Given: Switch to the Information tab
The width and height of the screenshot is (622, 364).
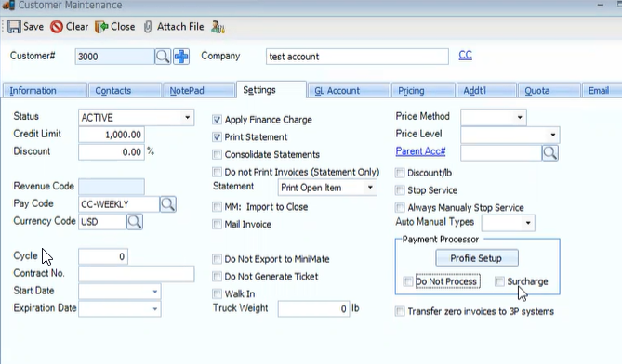Looking at the screenshot, I should click(x=45, y=91).
